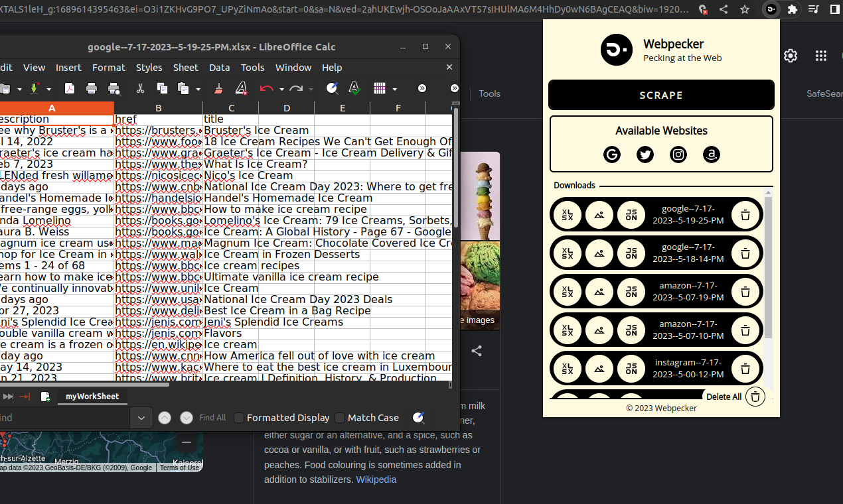
Task: Expand hidden Calc toolbar items chevron
Action: tap(421, 88)
